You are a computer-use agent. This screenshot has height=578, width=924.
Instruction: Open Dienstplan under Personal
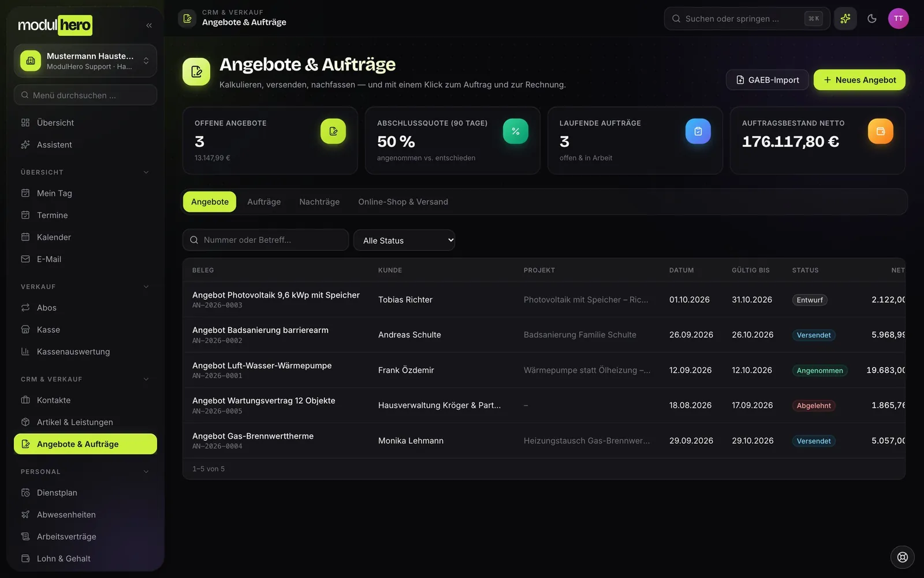85,492
